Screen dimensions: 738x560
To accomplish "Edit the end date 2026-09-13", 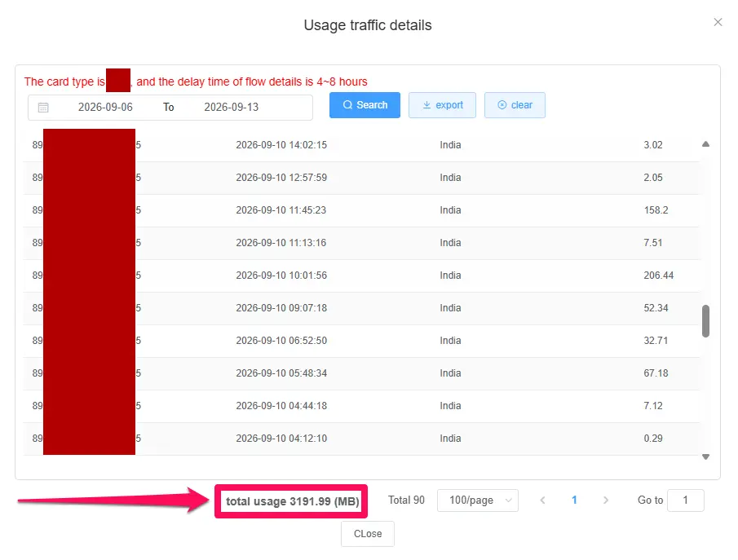I will (x=231, y=107).
